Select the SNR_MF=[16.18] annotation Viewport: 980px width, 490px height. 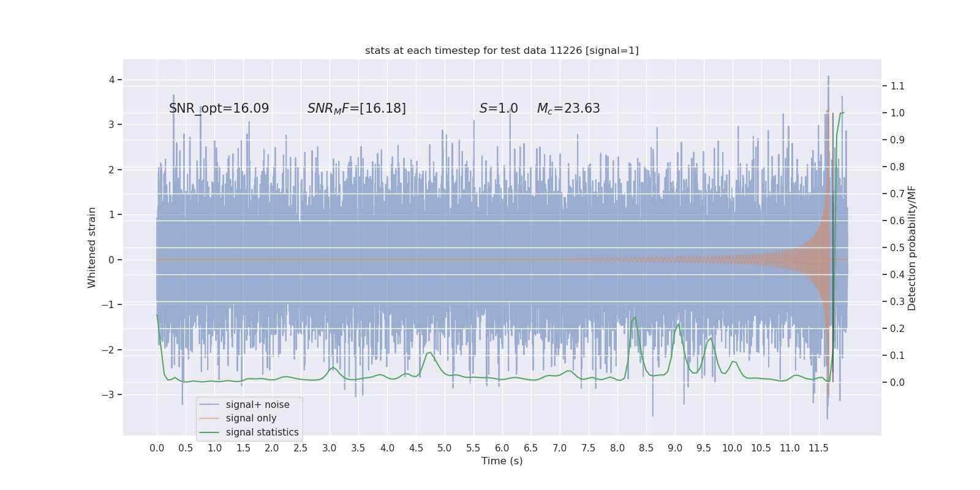356,108
